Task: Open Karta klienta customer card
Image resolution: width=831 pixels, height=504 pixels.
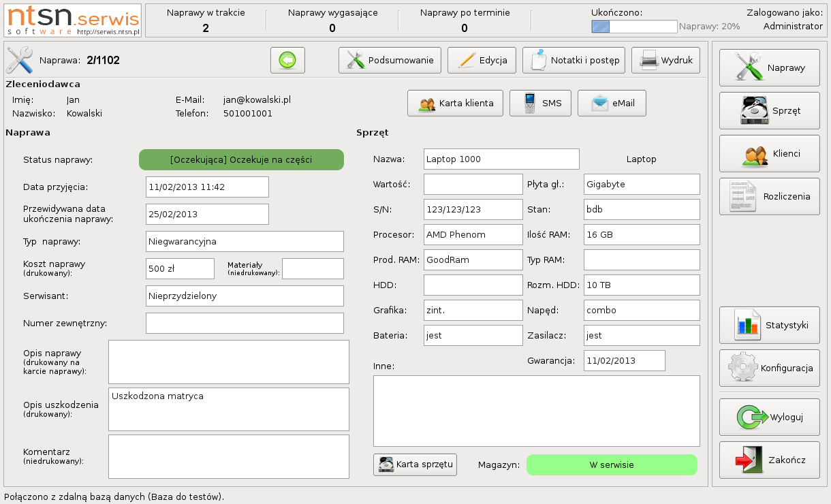Action: pyautogui.click(x=455, y=103)
